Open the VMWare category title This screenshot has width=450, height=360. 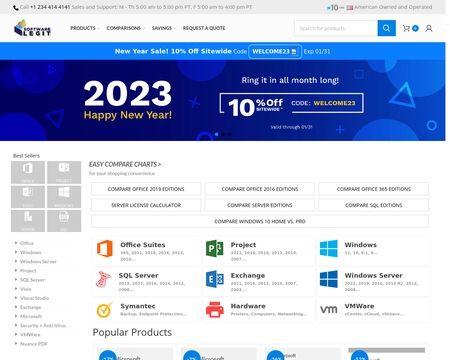click(359, 306)
